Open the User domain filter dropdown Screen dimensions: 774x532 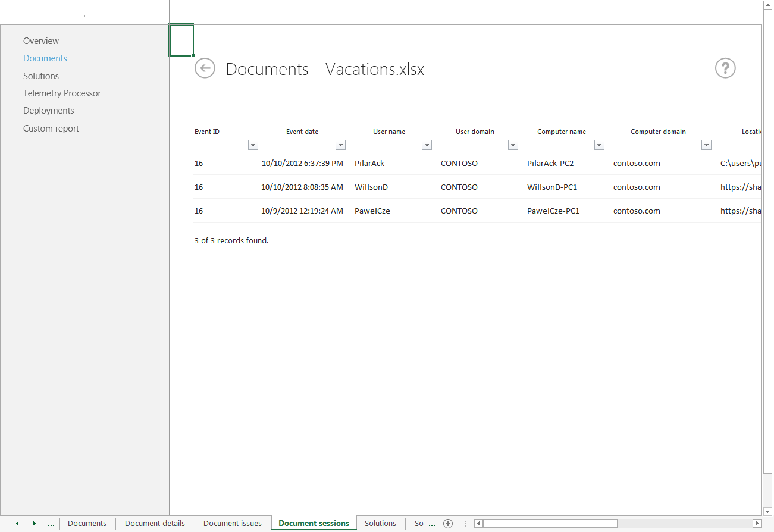pos(513,145)
